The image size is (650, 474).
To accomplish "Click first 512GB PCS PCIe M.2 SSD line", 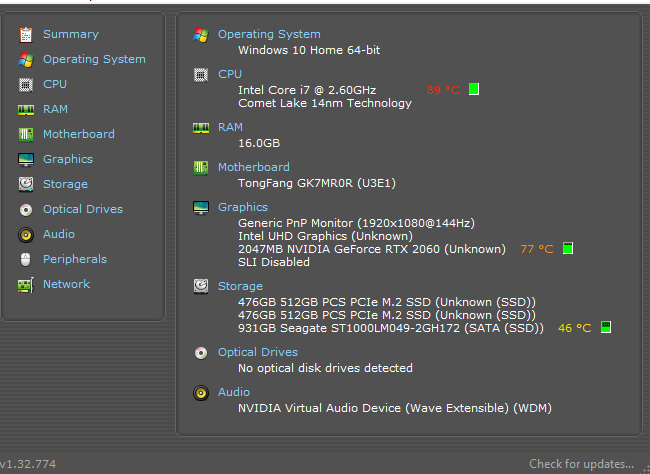I will 387,302.
